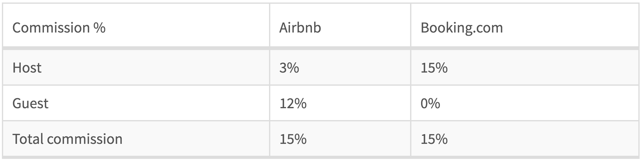
Task: Click the word 'Commission' in the header
Action: (51, 28)
